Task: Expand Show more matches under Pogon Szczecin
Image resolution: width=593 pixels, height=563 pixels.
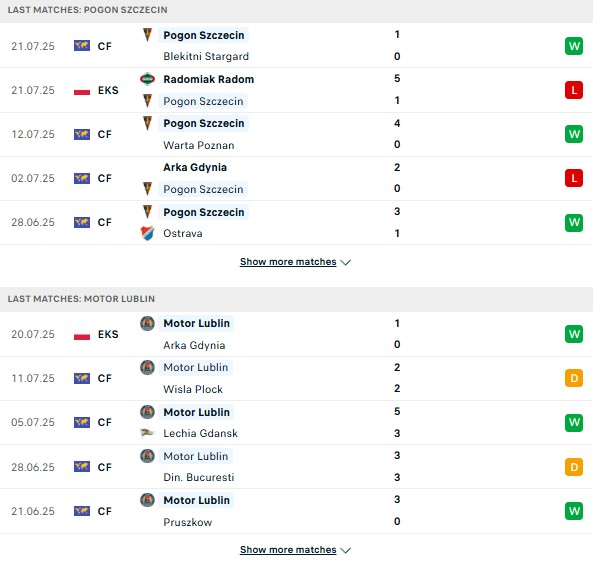Action: pyautogui.click(x=295, y=262)
